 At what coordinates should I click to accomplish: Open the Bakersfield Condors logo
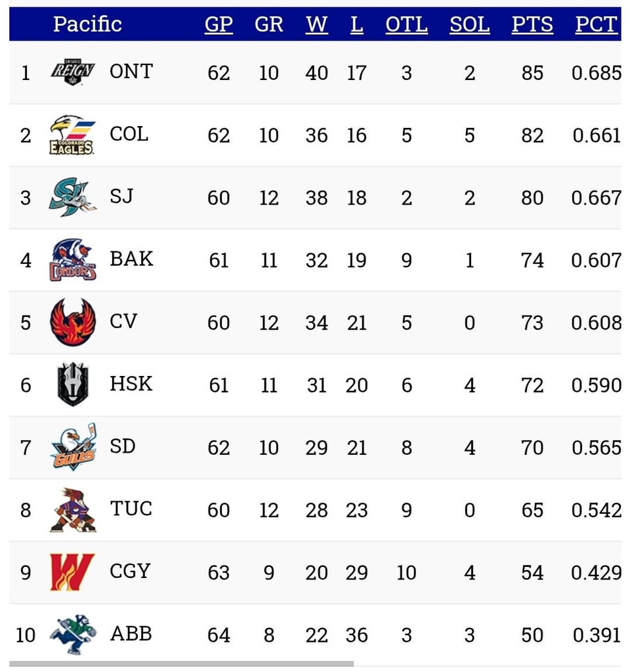coord(72,260)
